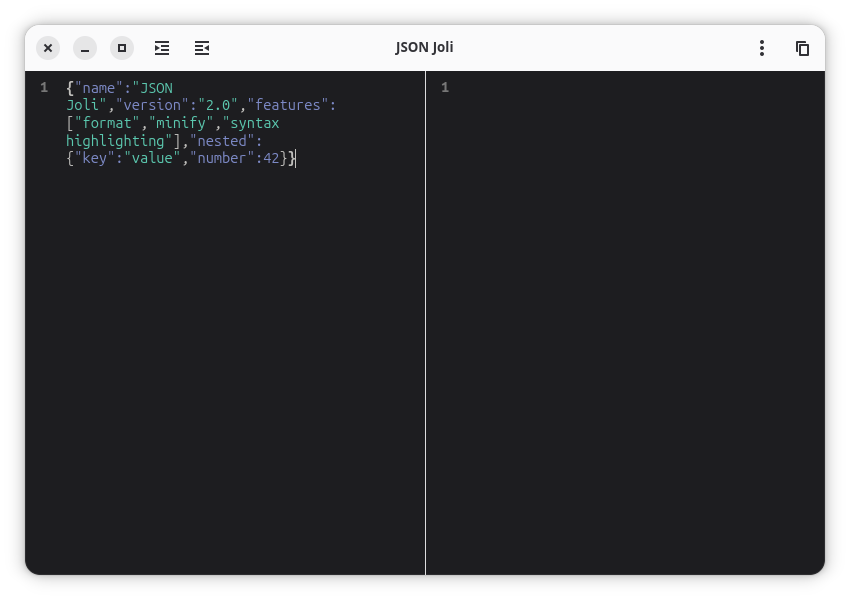Click the copy output icon

(803, 47)
